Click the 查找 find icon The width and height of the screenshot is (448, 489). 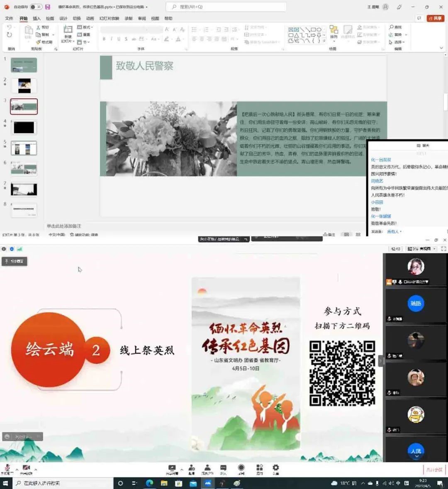click(x=396, y=27)
